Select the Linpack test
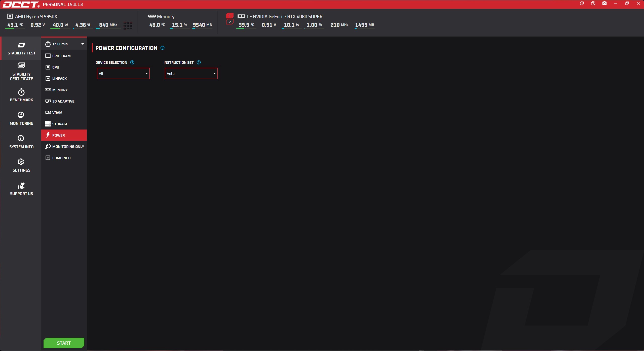The image size is (644, 351). click(x=59, y=79)
